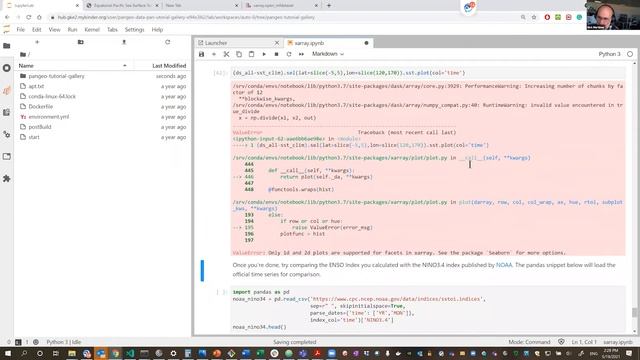Screen dimensions: 640x360
Task: Restart kernel and run all cells icon
Action: tap(301, 54)
